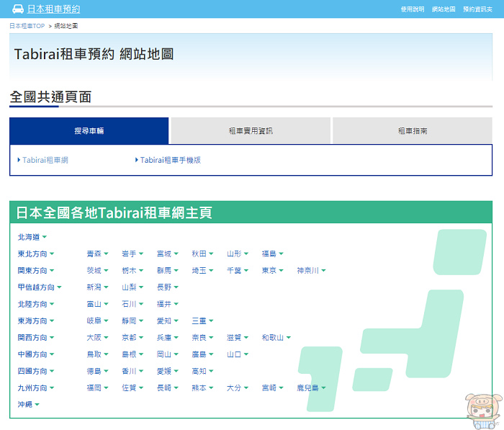Screen dimensions: 504x430
Task: Open the 兵庫 prefecture dropdown
Action: [x=168, y=337]
